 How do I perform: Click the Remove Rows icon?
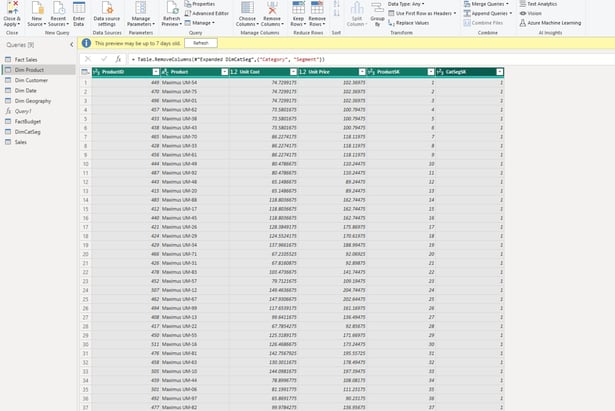[317, 8]
